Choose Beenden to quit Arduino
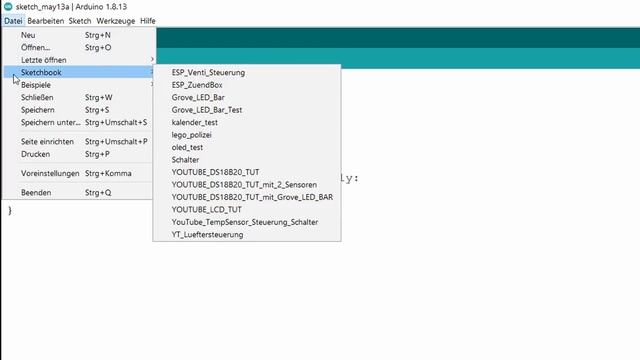 click(x=79, y=192)
